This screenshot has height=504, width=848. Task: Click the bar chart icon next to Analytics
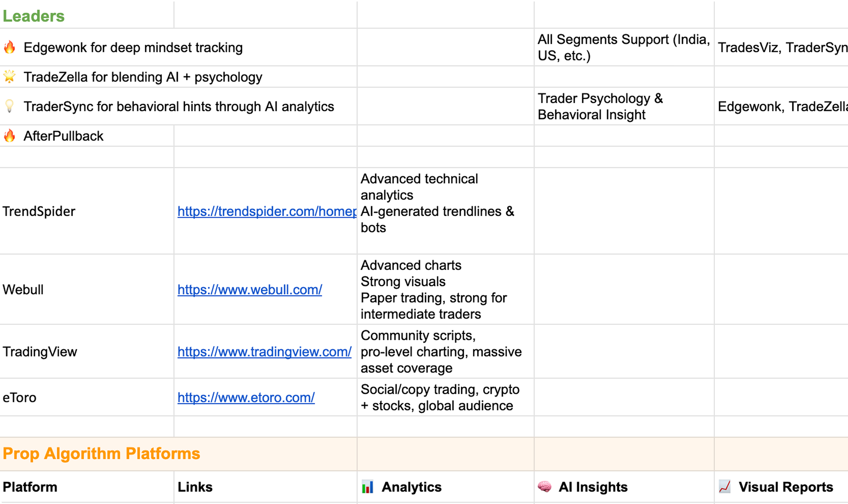[367, 487]
